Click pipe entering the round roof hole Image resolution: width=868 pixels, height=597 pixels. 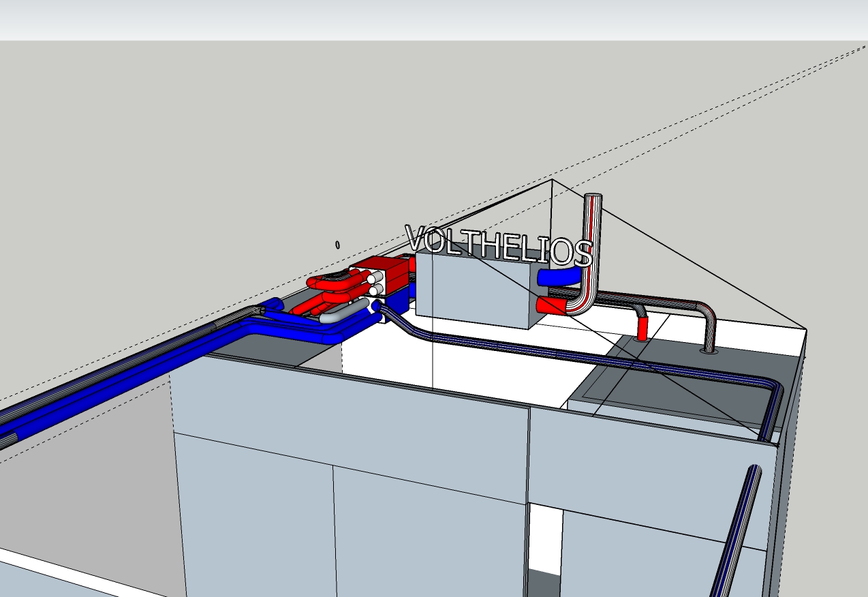(x=709, y=334)
